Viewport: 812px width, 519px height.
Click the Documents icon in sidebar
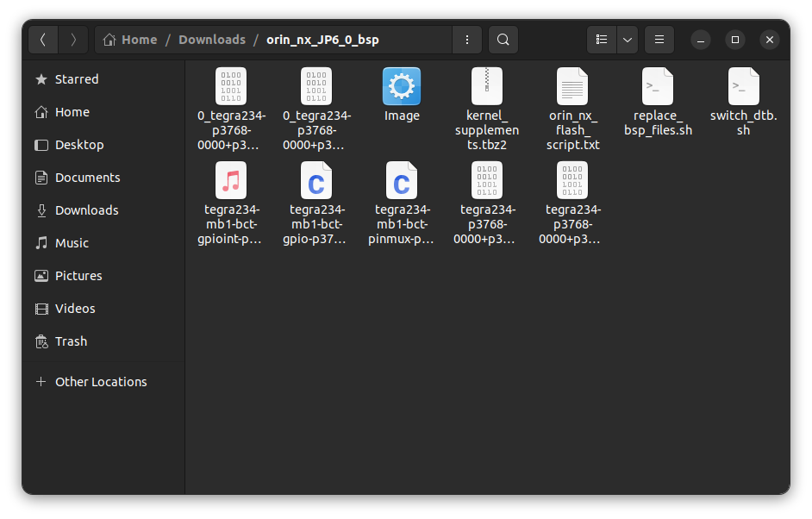[41, 178]
